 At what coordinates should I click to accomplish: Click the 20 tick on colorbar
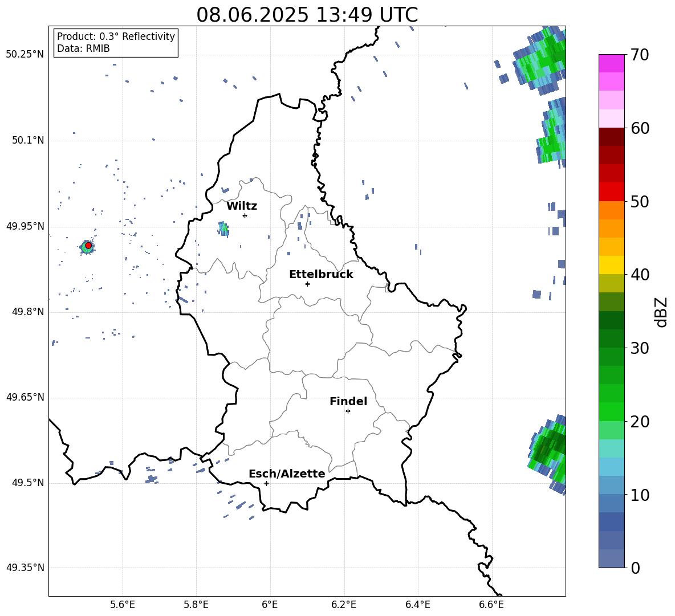click(640, 422)
